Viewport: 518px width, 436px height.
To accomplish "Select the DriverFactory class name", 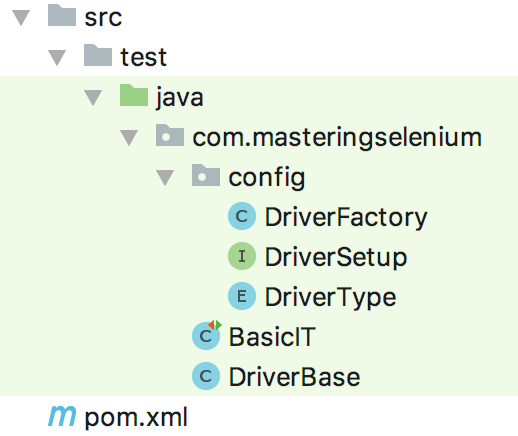I will pyautogui.click(x=346, y=218).
